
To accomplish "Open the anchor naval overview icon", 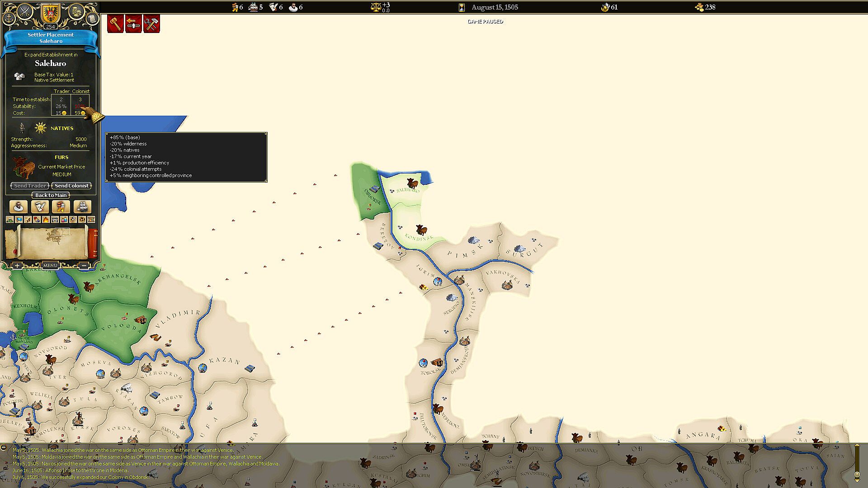I will tap(9, 18).
